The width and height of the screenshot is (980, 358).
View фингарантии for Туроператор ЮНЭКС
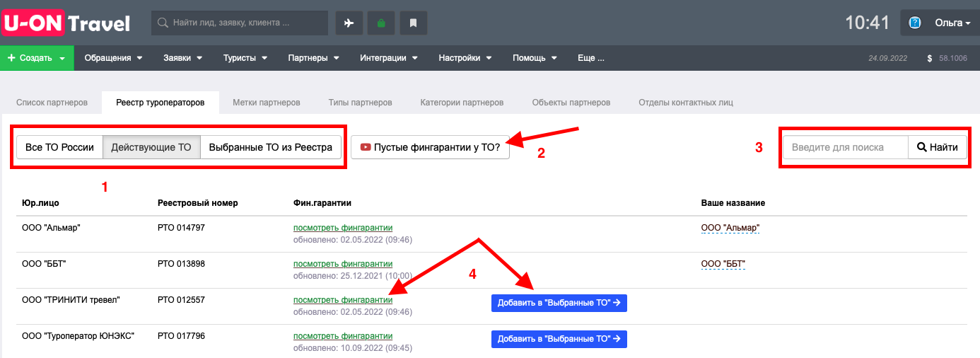(343, 336)
